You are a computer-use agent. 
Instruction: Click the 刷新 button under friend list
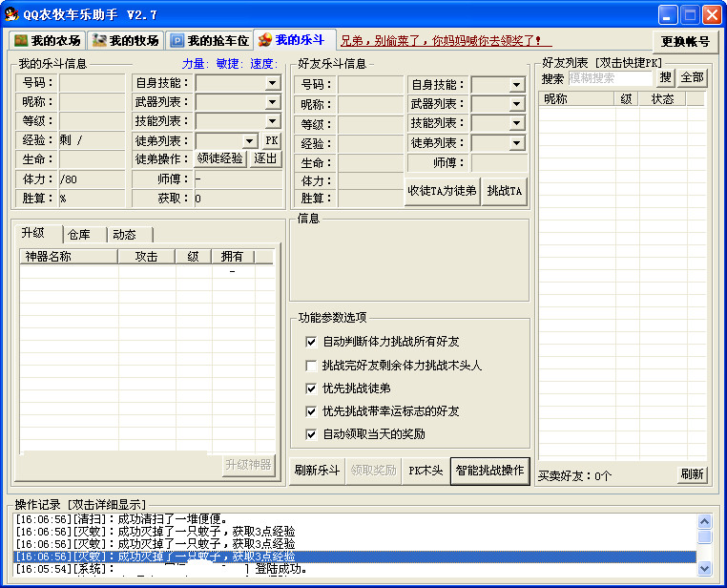[692, 474]
